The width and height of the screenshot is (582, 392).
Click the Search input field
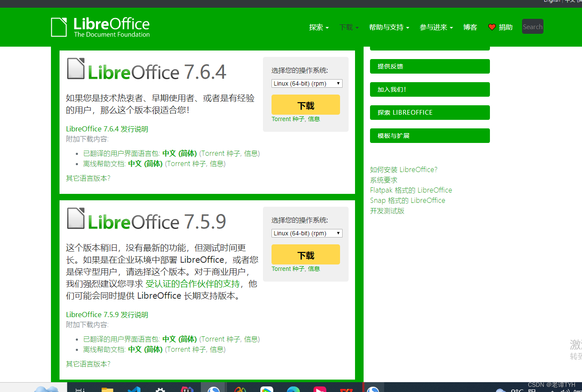tap(532, 27)
